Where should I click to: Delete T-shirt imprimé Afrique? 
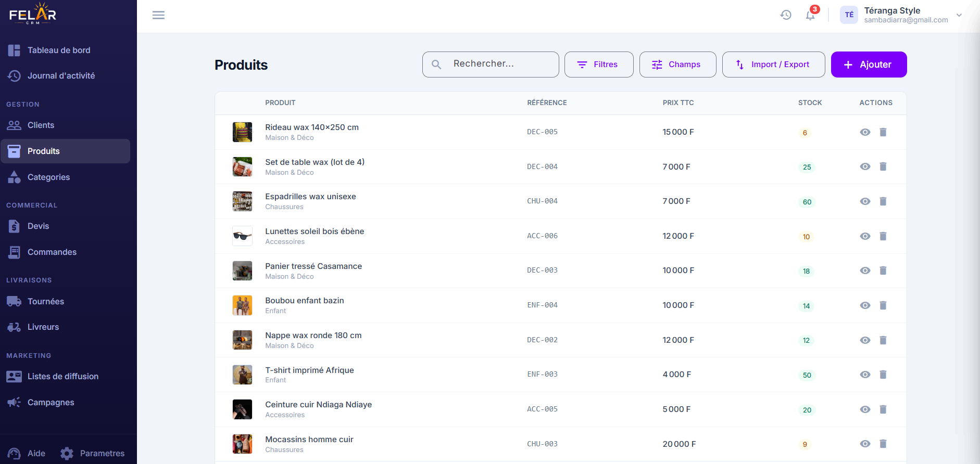click(x=883, y=375)
